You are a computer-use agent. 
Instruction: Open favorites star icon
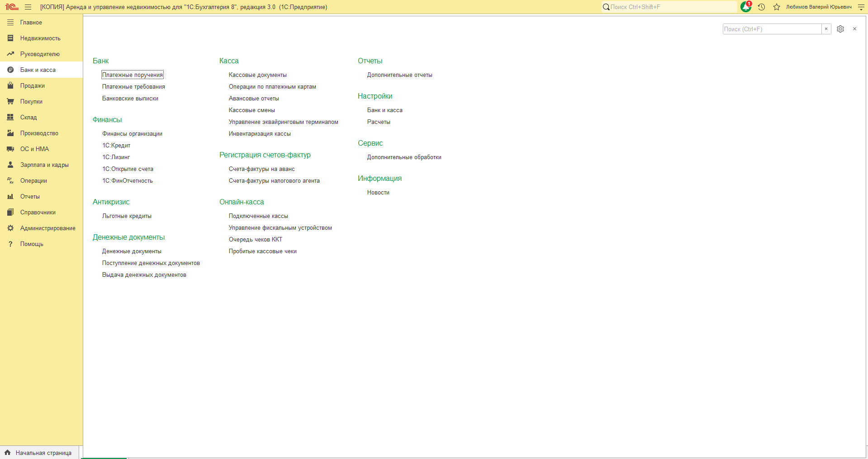[777, 7]
